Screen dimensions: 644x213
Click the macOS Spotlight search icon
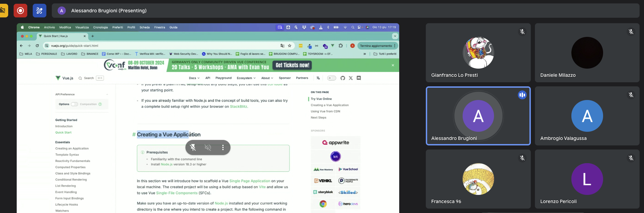(x=353, y=27)
